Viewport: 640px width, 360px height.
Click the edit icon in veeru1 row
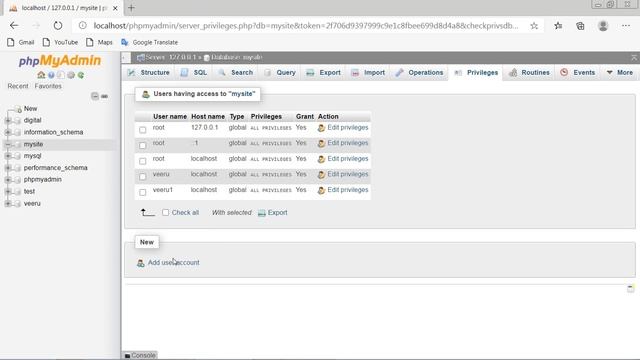[321, 190]
